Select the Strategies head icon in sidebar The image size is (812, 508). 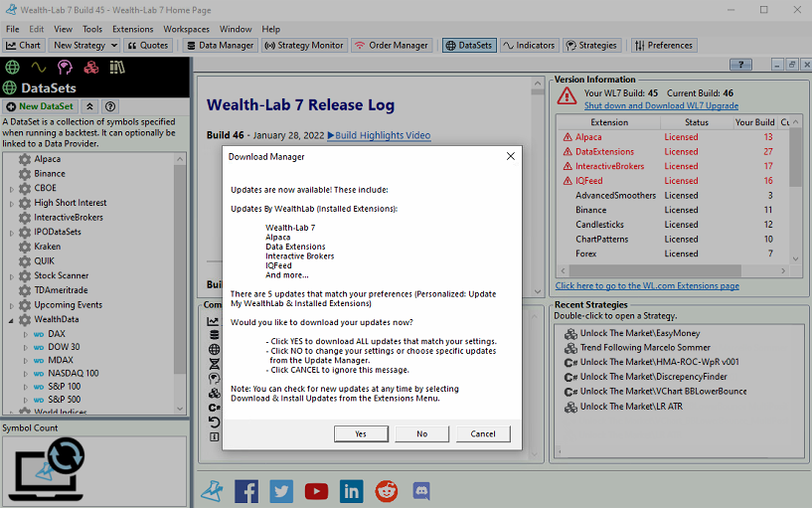(65, 68)
